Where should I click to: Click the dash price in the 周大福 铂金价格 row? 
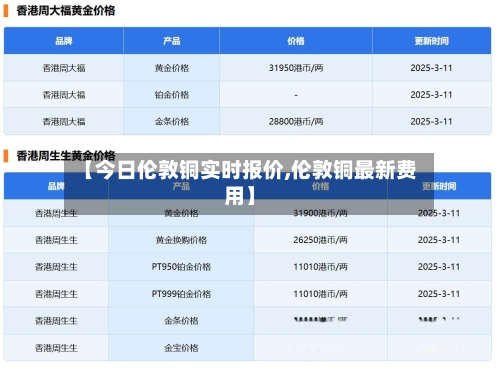tap(296, 95)
